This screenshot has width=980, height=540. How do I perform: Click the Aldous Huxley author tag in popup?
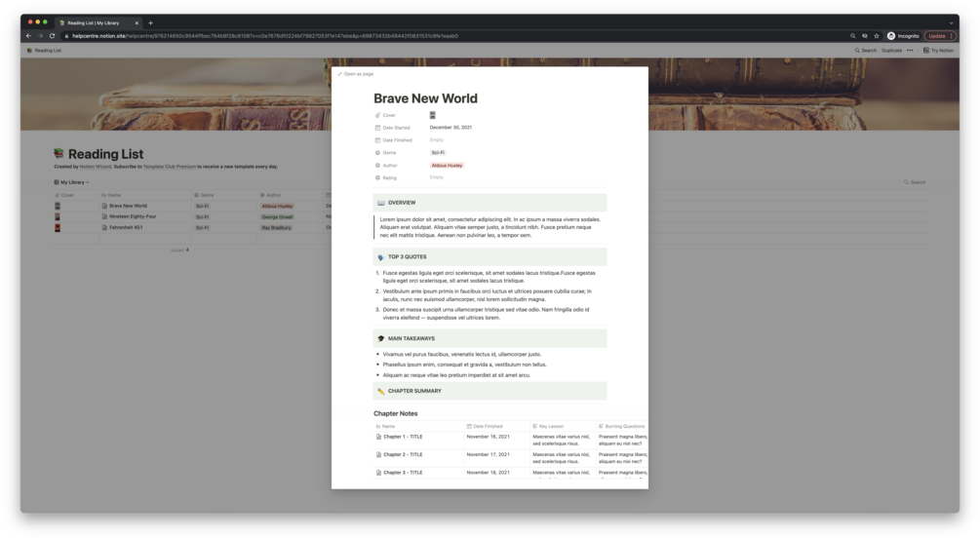tap(447, 166)
